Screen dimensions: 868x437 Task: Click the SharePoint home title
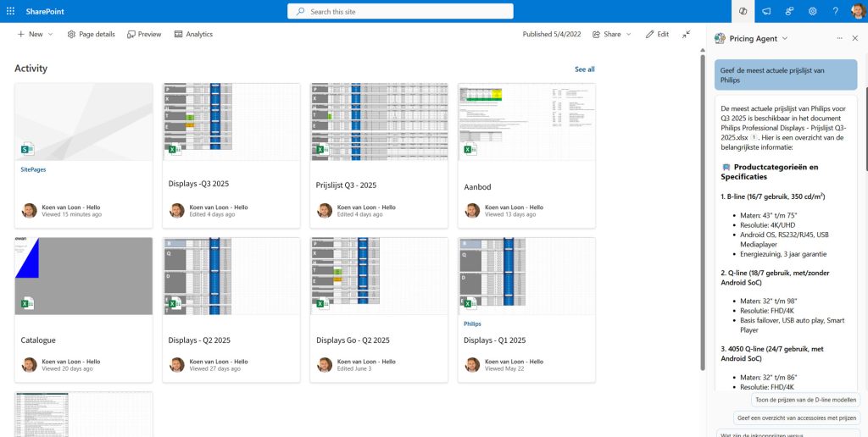tap(45, 11)
